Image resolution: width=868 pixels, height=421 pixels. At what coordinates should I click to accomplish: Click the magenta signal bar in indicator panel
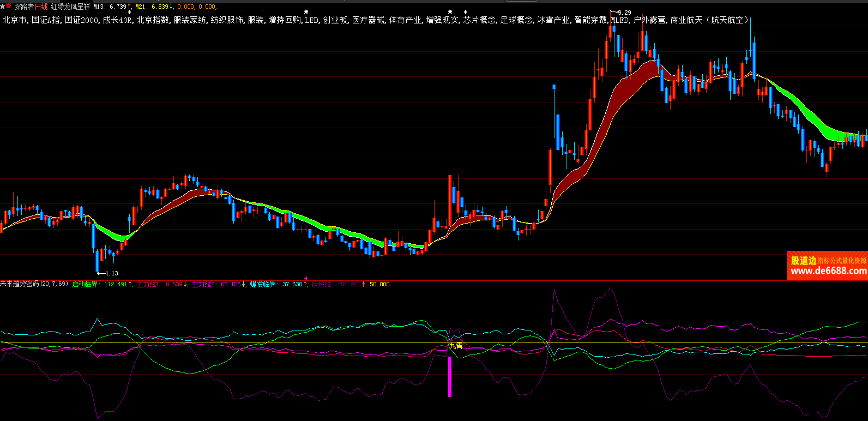450,376
